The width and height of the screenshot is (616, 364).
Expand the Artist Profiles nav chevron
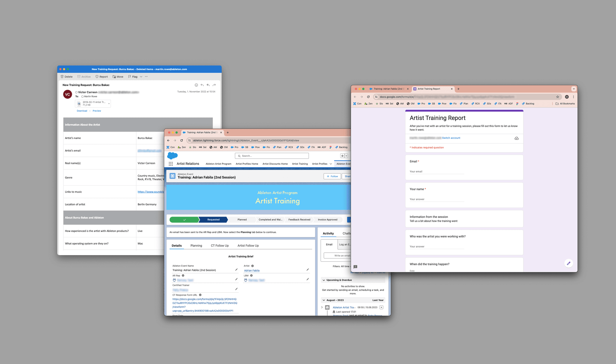coord(331,164)
